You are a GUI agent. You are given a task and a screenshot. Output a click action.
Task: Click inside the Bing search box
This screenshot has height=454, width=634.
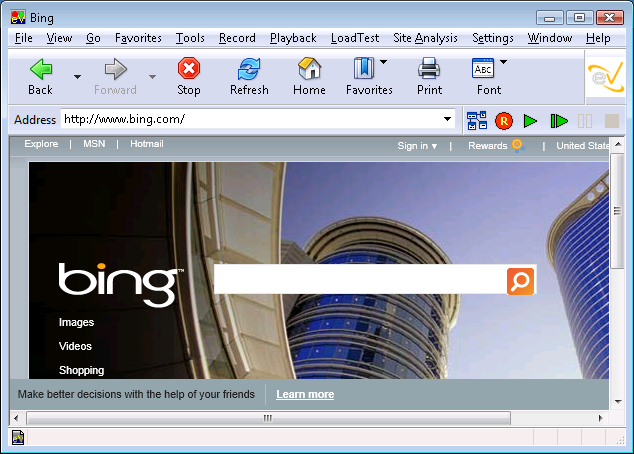360,279
